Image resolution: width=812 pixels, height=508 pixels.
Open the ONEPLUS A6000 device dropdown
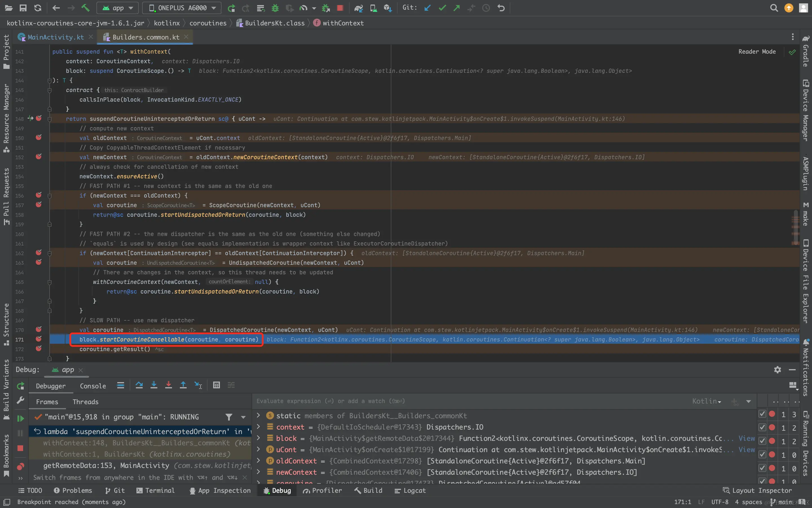[x=182, y=8]
